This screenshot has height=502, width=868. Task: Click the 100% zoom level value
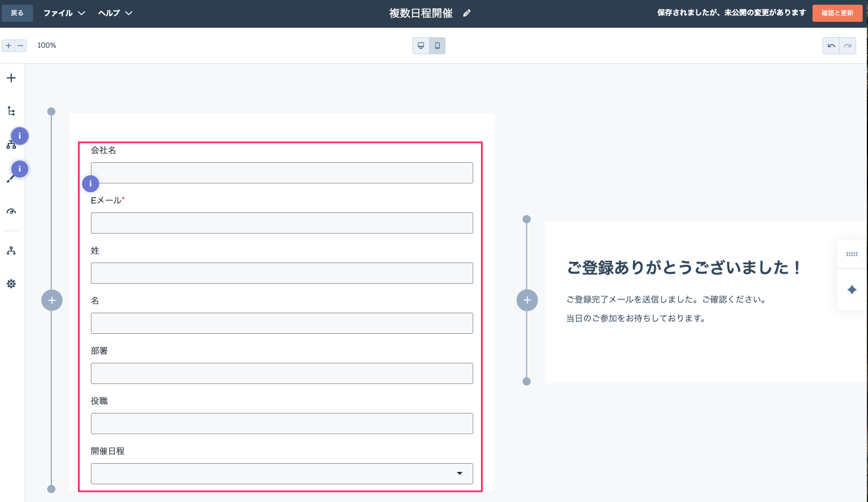(47, 45)
